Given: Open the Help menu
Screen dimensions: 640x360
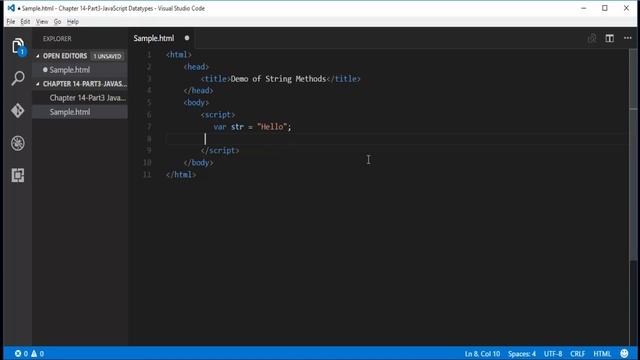Looking at the screenshot, I should [x=73, y=22].
